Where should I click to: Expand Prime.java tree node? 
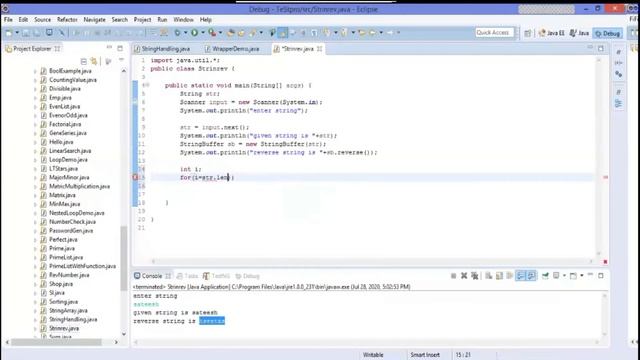35,249
